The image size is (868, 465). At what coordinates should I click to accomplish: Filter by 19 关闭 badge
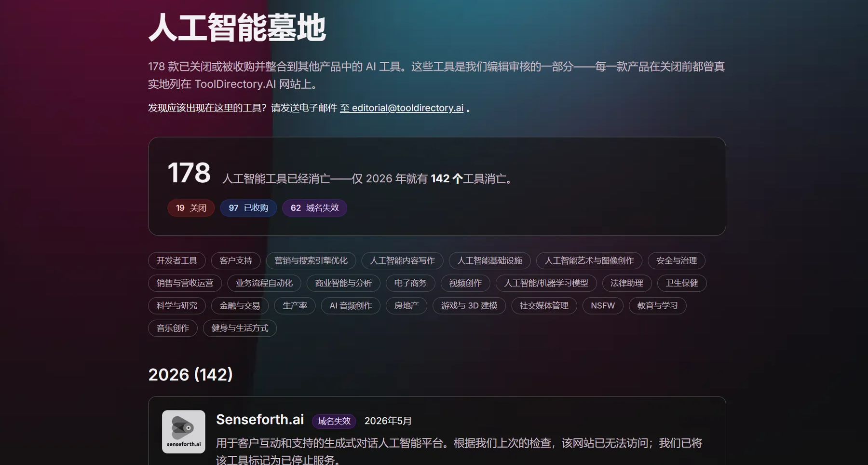coord(191,208)
